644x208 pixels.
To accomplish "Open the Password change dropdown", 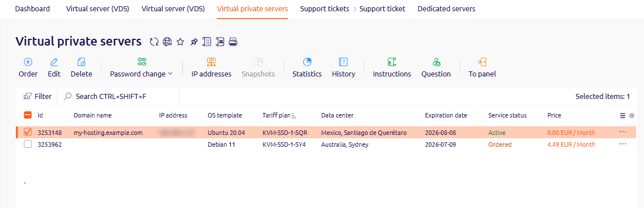I will tap(142, 67).
